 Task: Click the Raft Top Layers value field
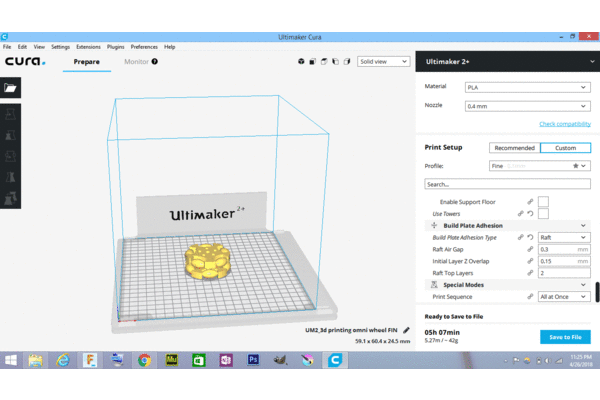pos(564,273)
